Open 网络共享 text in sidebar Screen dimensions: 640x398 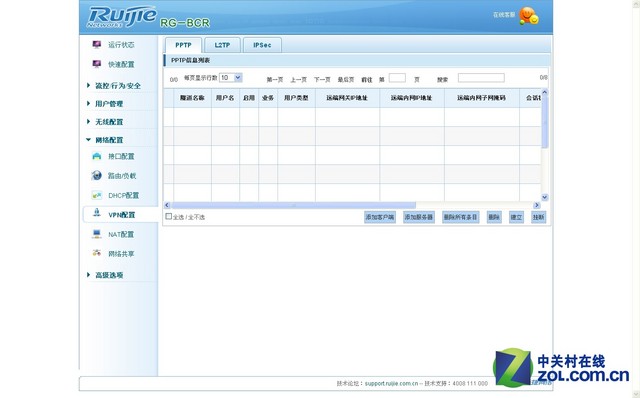121,254
